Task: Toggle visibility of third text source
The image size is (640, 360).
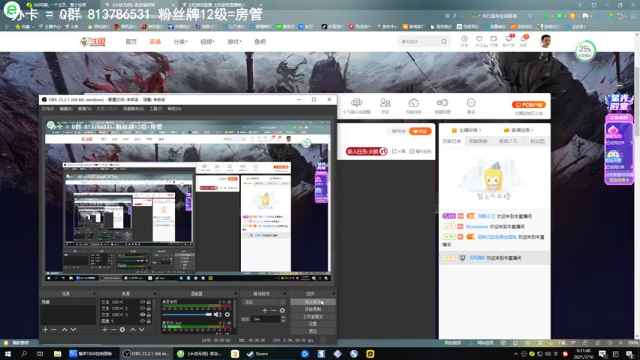Action: tap(142, 314)
